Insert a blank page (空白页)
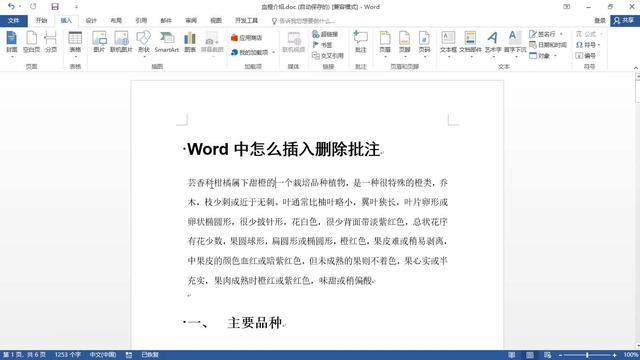The image size is (640, 360). pyautogui.click(x=31, y=42)
